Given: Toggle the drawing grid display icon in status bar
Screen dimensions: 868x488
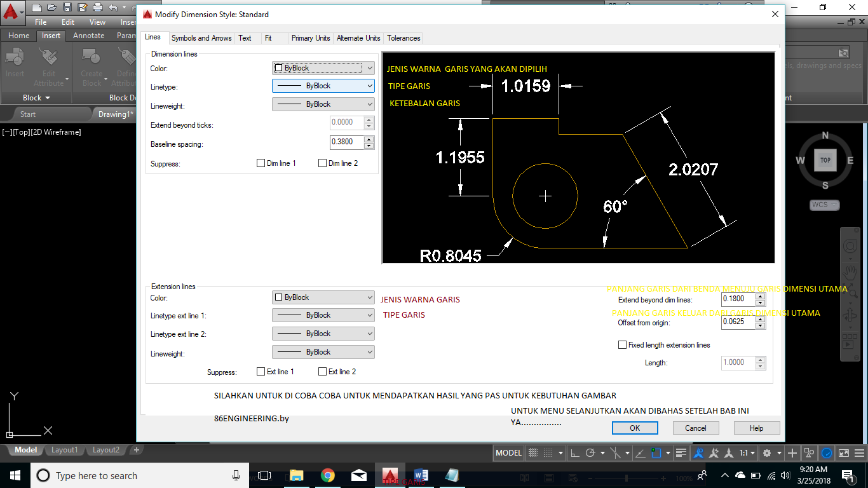Looking at the screenshot, I should 533,453.
